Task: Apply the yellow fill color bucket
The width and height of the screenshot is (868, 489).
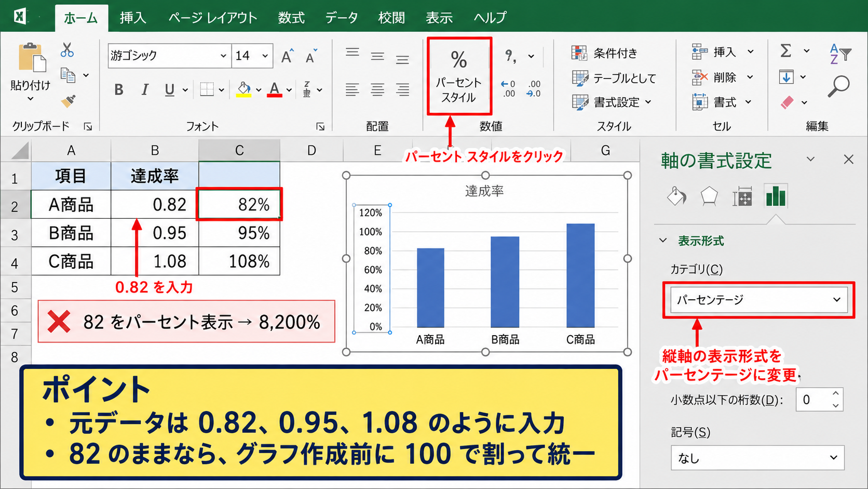Action: click(x=244, y=90)
